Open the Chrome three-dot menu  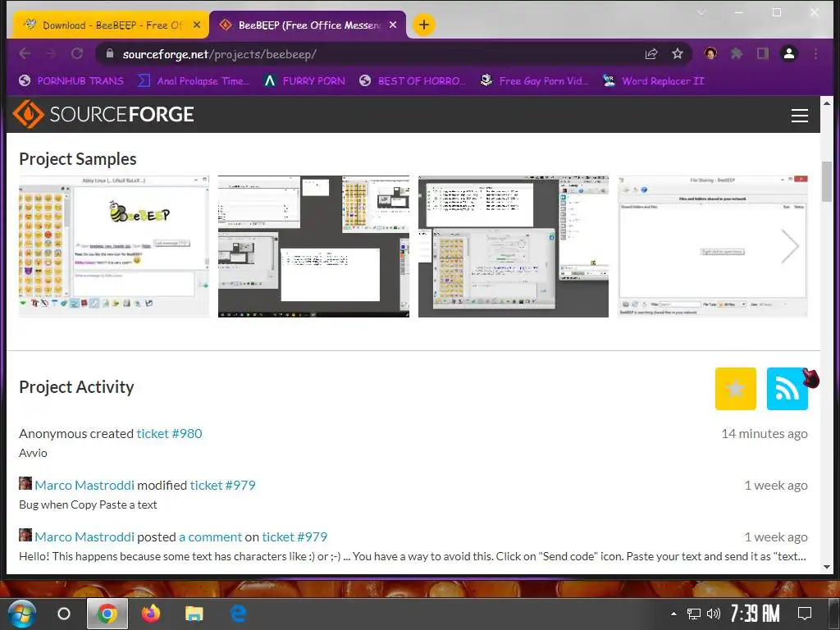pyautogui.click(x=815, y=53)
